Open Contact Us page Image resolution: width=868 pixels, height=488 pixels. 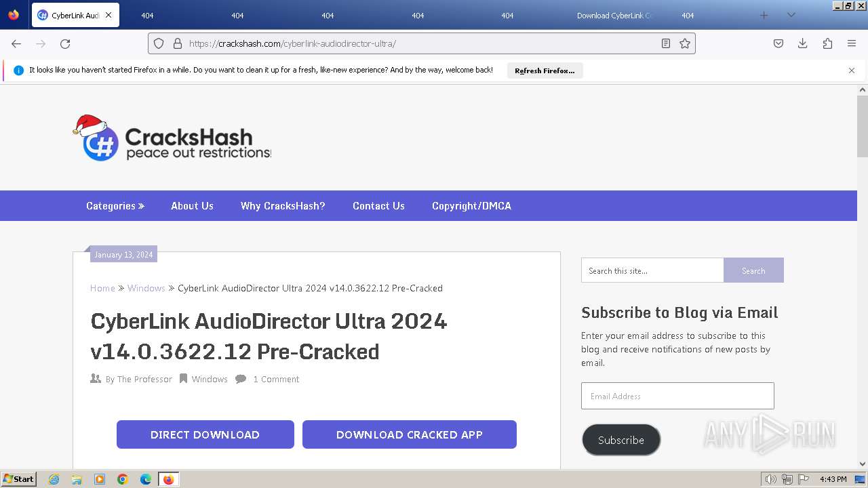378,206
